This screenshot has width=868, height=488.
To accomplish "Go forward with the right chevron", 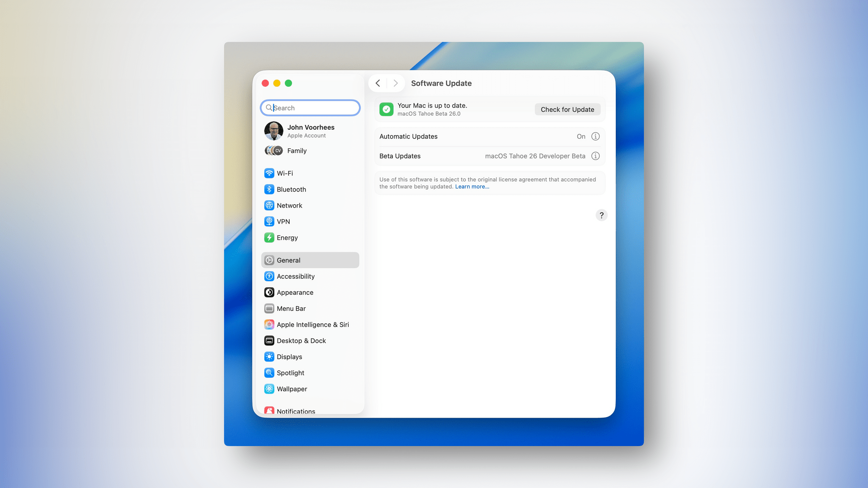I will coord(395,83).
